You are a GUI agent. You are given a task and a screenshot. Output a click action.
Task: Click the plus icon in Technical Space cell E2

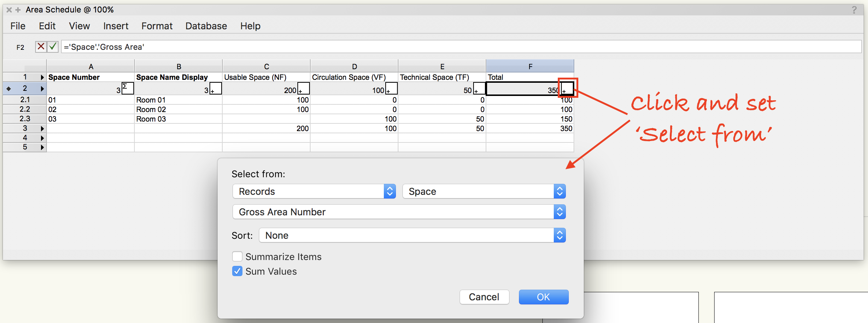click(479, 89)
